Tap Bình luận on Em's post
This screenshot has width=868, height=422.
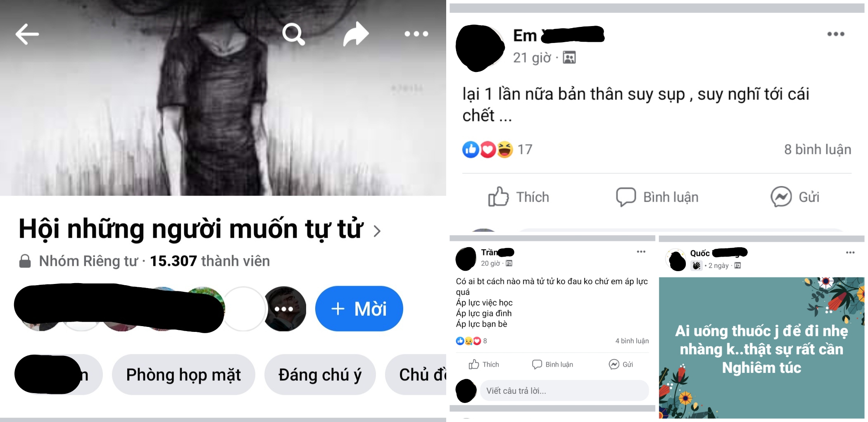[657, 197]
